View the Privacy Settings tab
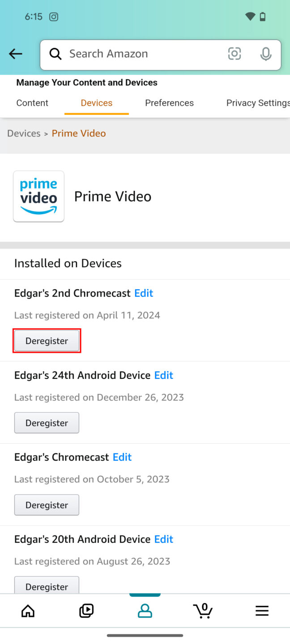 [x=258, y=102]
